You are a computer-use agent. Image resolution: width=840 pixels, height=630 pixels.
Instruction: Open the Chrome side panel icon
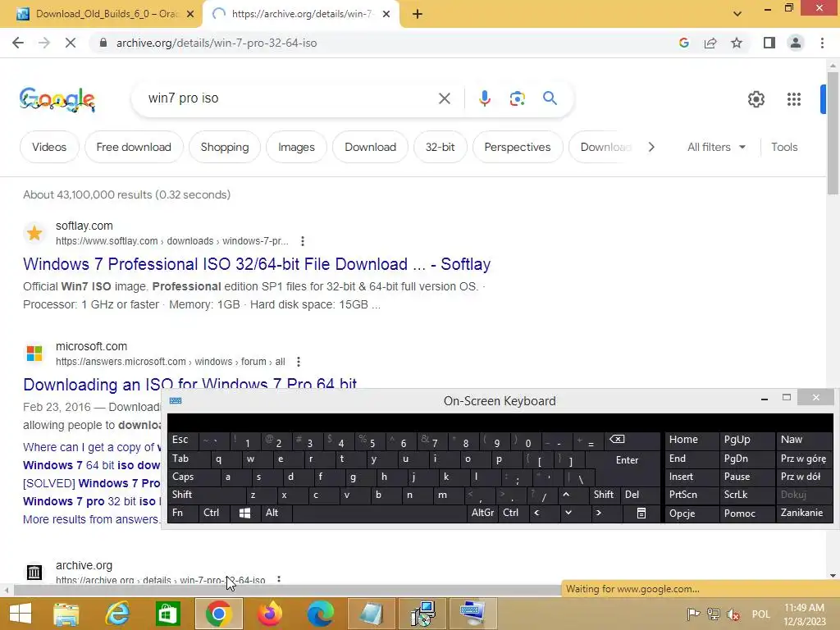coord(769,43)
